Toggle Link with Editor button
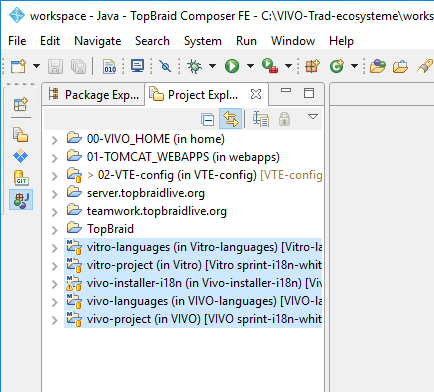This screenshot has width=434, height=392. [x=230, y=119]
